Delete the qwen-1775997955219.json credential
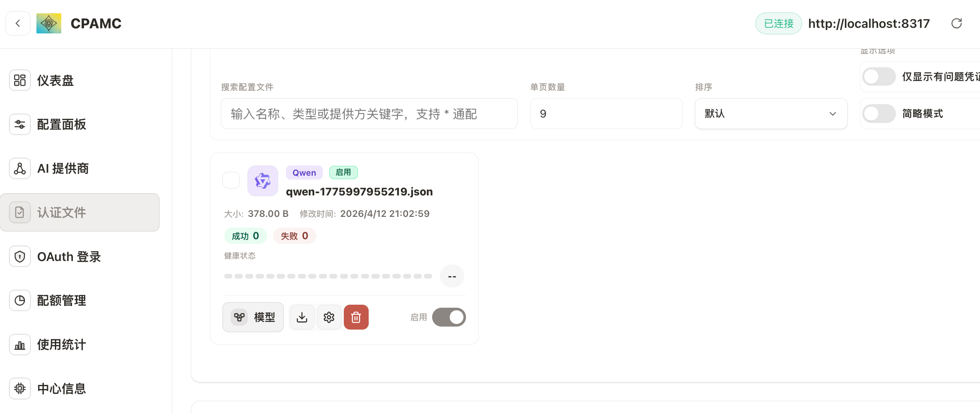This screenshot has height=414, width=980. [356, 317]
